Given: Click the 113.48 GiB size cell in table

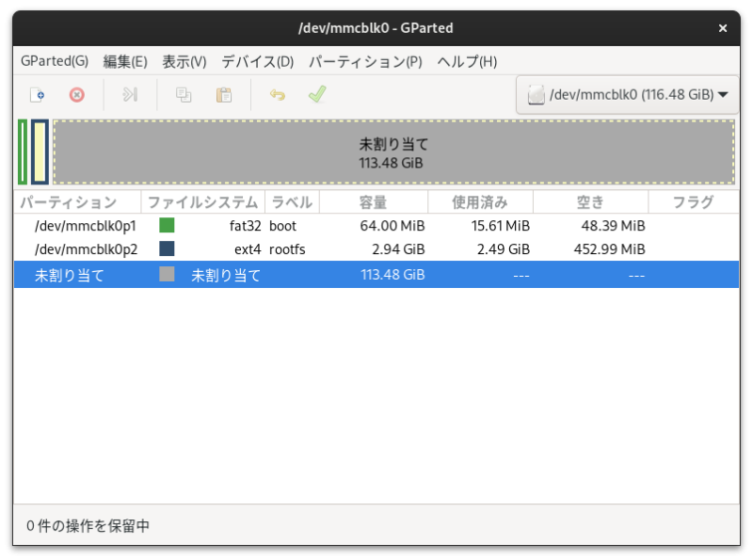Looking at the screenshot, I should [393, 275].
